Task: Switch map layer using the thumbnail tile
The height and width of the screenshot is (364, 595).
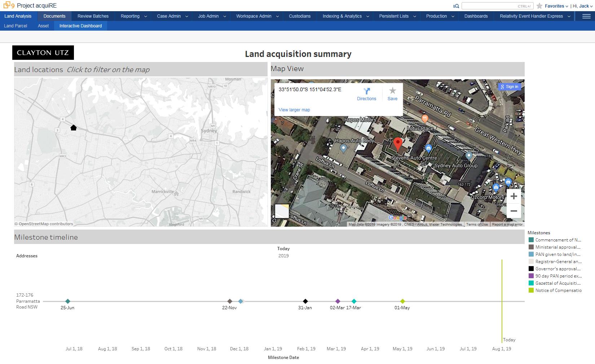Action: tap(282, 211)
